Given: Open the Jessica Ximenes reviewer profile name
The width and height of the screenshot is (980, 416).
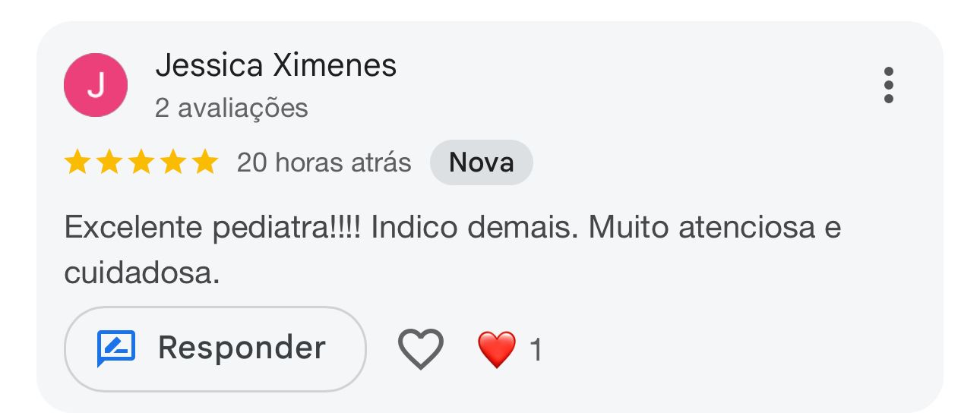Looking at the screenshot, I should 276,66.
